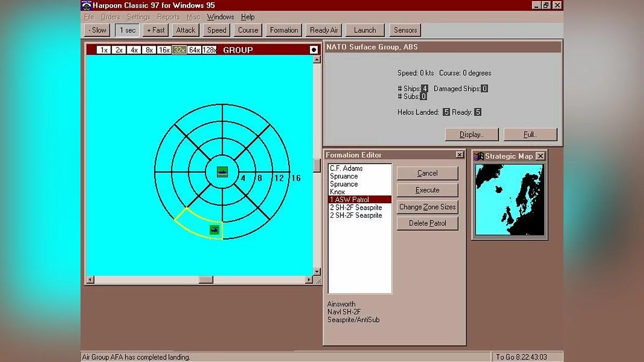The image size is (644, 362).
Task: Click the ship icon at formation center
Action: [222, 172]
